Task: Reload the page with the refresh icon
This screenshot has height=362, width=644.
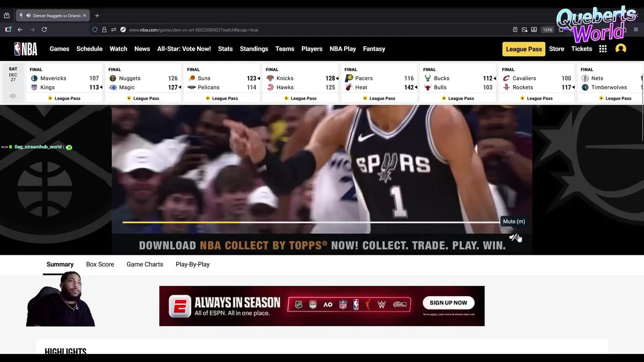Action: point(44,30)
